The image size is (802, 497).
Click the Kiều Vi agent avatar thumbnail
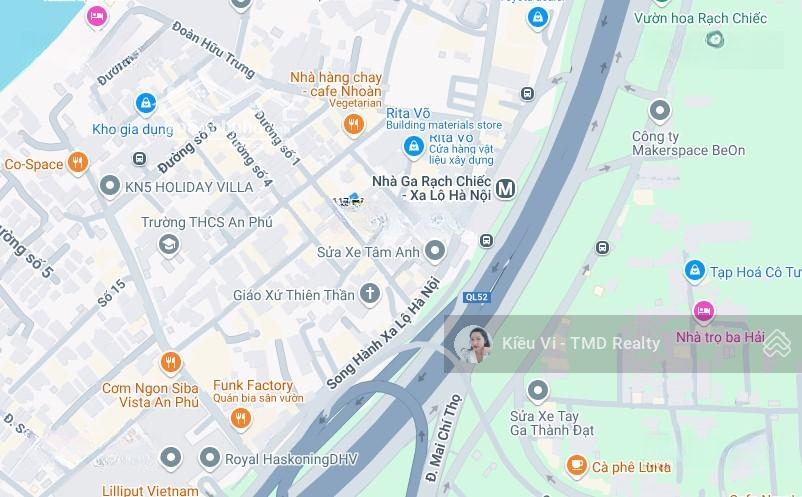472,344
